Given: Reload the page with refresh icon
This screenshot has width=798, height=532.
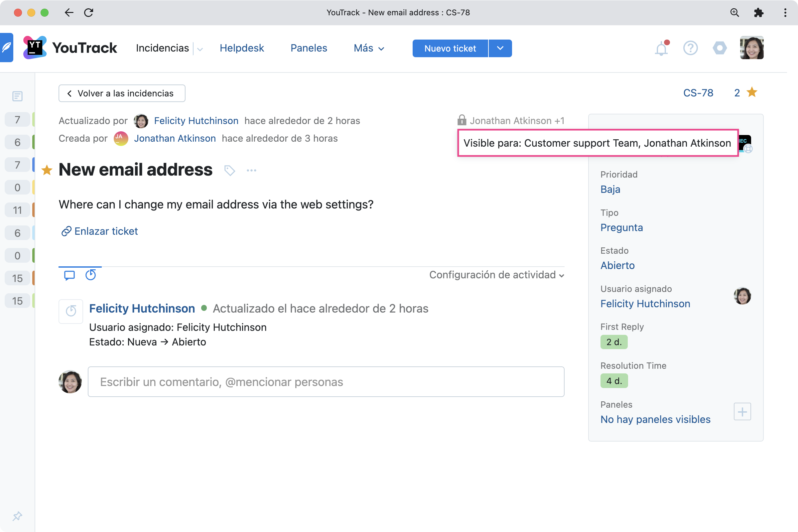Looking at the screenshot, I should click(88, 13).
